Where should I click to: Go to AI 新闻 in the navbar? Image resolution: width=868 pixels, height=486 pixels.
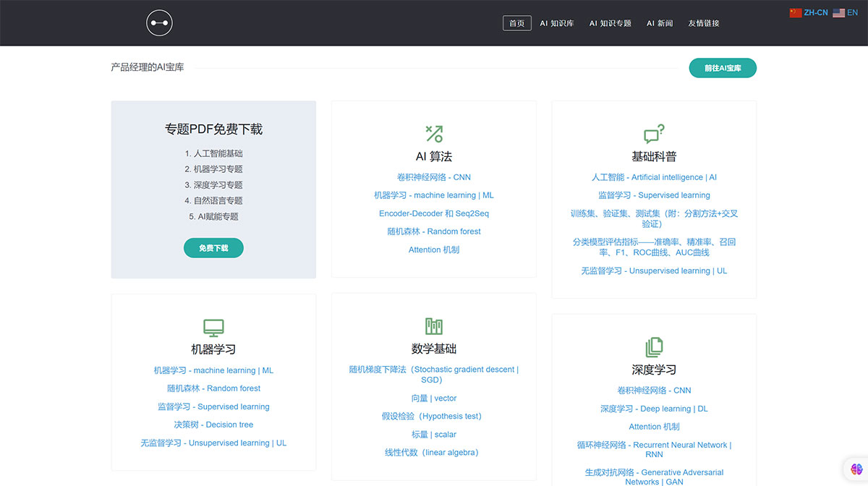659,22
